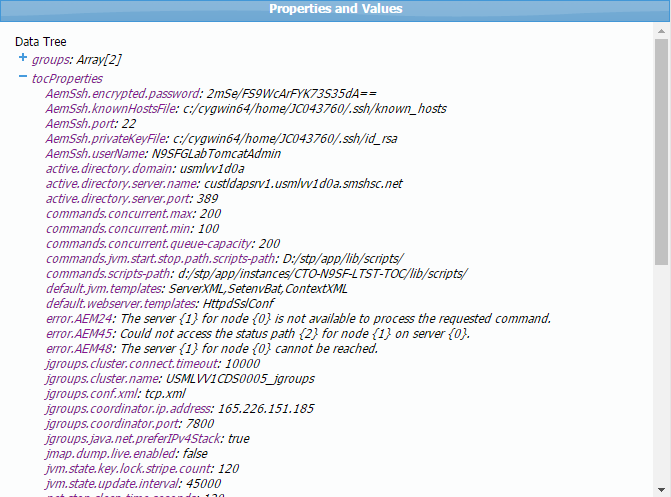
Task: Select commands.scripts-path property row
Action: 257,274
